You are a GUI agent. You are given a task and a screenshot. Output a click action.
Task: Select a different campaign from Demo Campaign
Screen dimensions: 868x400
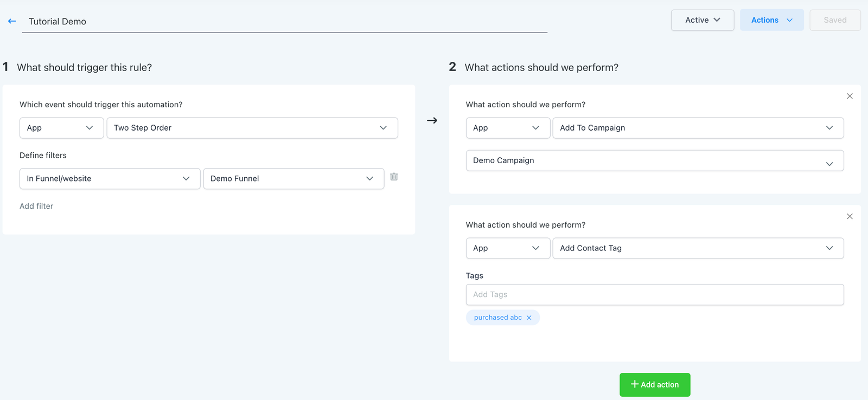(x=654, y=160)
